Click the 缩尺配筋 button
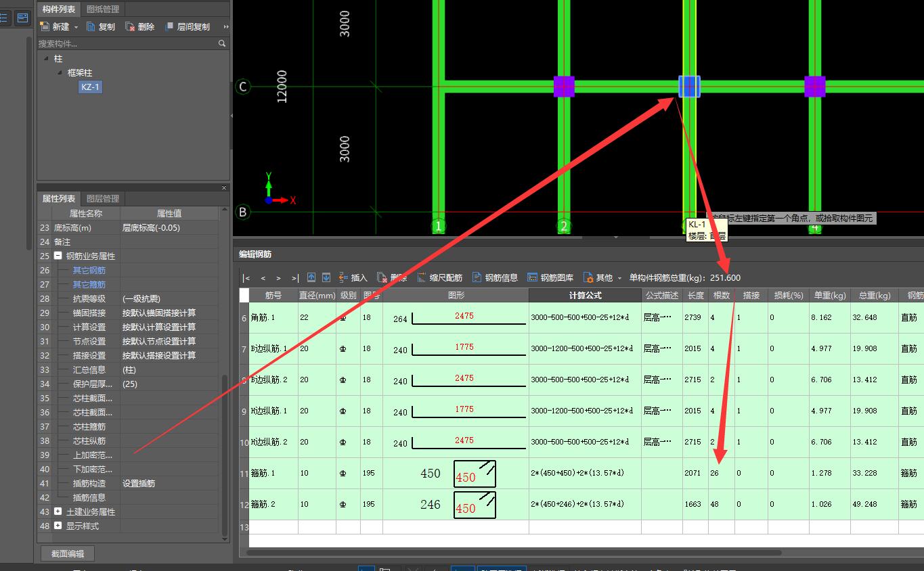The width and height of the screenshot is (924, 571). [x=439, y=277]
